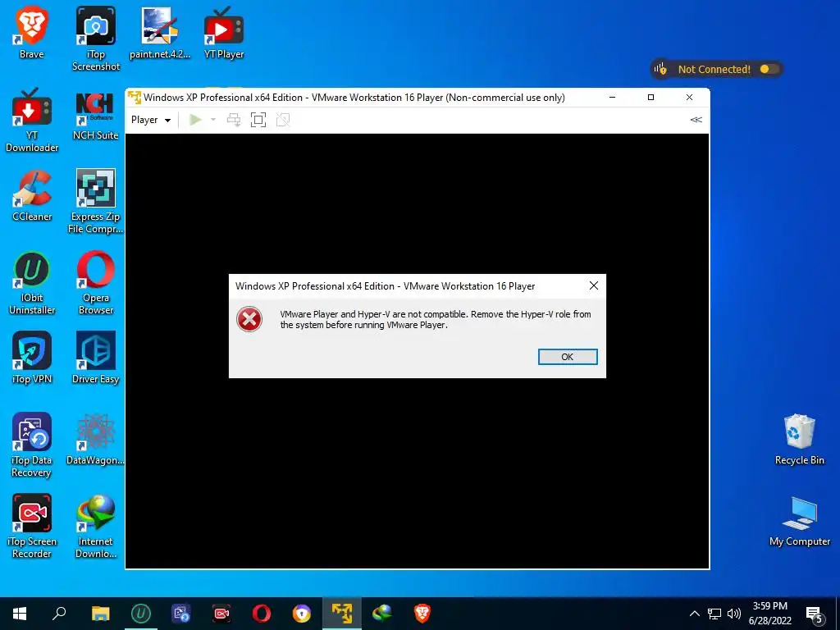Open the Player menu in VMware
The width and height of the screenshot is (840, 630).
click(151, 120)
